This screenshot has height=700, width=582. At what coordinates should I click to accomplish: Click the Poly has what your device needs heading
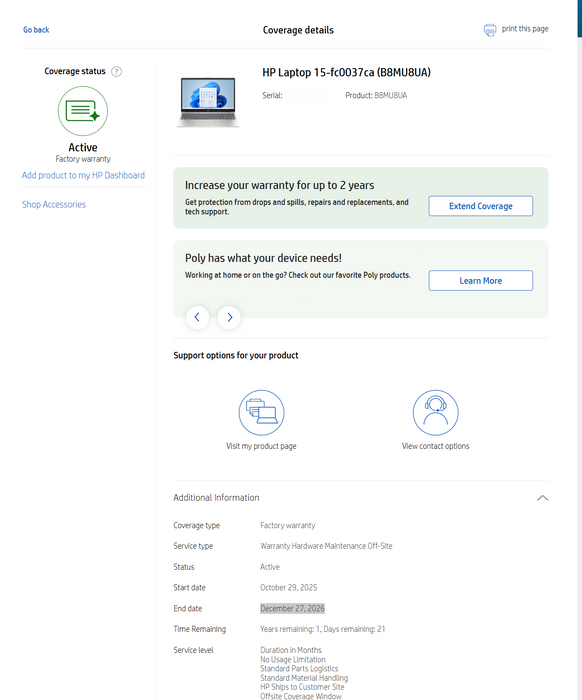[263, 258]
